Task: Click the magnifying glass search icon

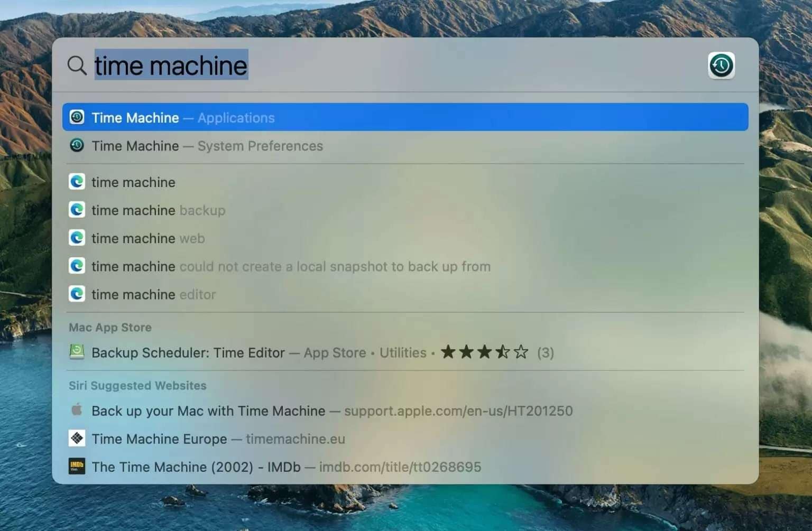Action: pos(77,66)
